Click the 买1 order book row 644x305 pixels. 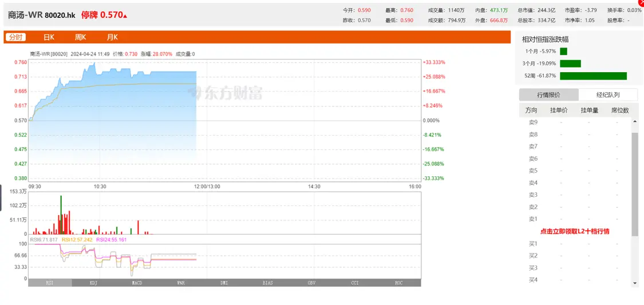pyautogui.click(x=575, y=244)
